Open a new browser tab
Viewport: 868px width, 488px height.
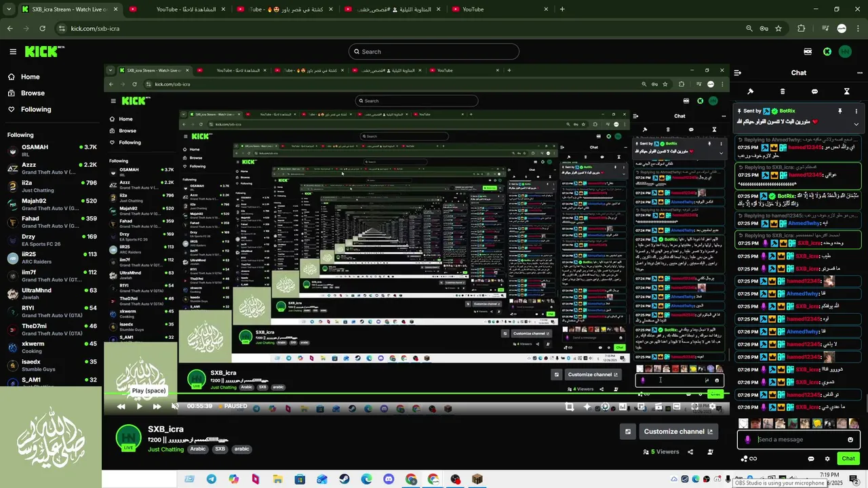click(x=561, y=9)
